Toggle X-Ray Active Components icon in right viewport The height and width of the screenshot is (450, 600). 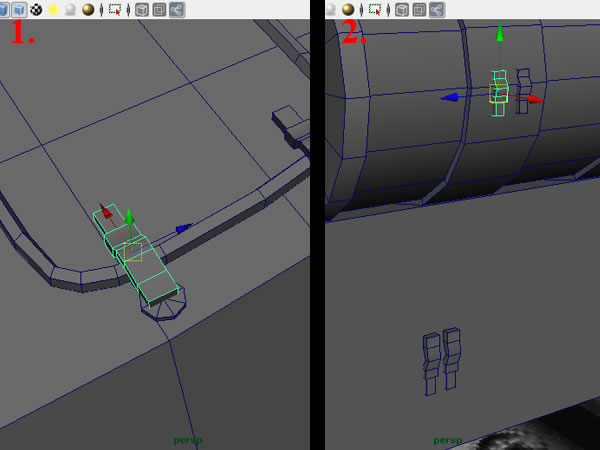[419, 10]
